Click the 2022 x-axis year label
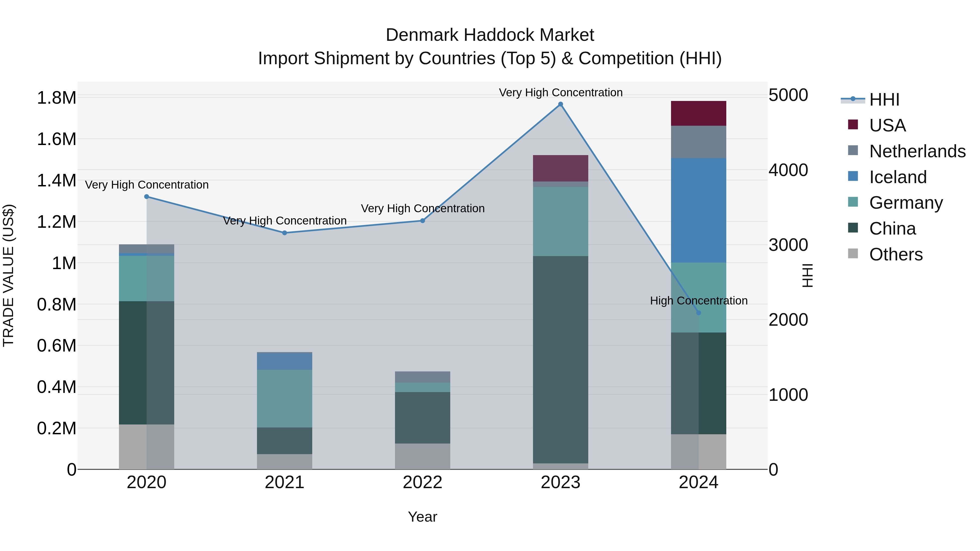 pos(422,482)
